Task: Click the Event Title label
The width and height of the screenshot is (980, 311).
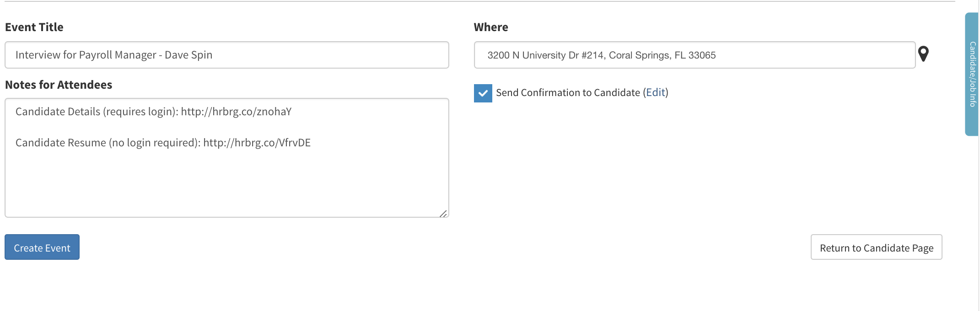Action: coord(34,27)
